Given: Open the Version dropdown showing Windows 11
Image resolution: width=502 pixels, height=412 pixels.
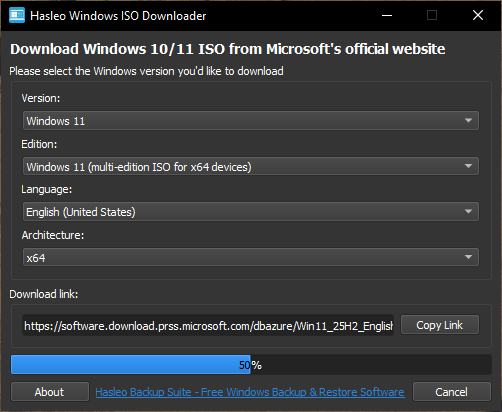Looking at the screenshot, I should click(251, 121).
